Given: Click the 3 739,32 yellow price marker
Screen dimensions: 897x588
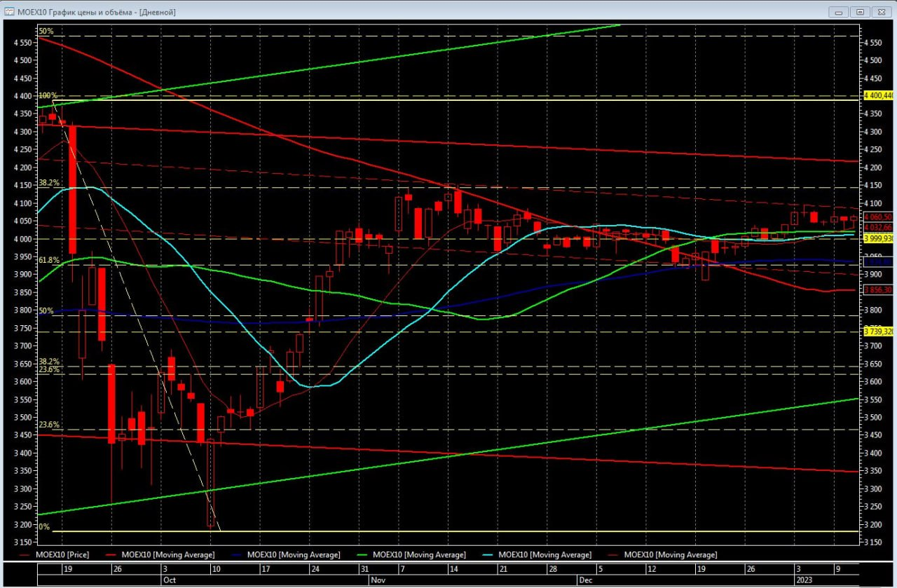Looking at the screenshot, I should pyautogui.click(x=878, y=331).
